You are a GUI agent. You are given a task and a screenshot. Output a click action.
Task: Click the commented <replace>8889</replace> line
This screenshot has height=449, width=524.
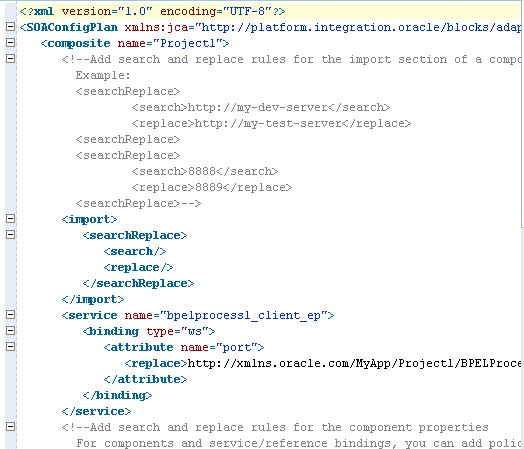pyautogui.click(x=212, y=187)
